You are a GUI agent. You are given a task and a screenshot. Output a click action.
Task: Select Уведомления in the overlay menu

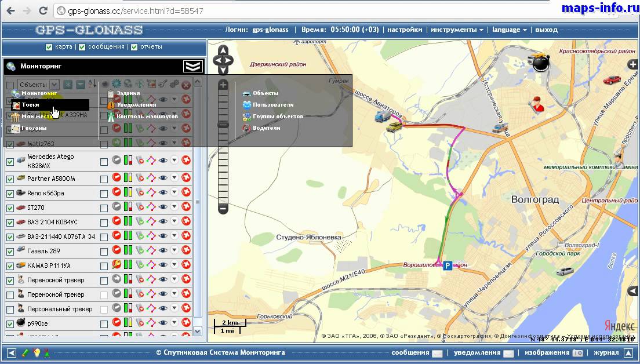click(x=136, y=105)
